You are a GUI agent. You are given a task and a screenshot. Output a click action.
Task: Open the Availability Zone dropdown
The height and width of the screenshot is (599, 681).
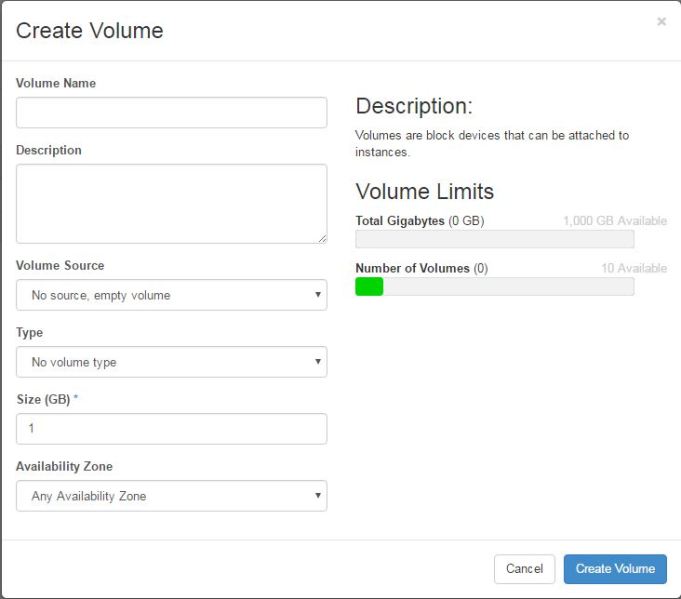click(x=171, y=496)
